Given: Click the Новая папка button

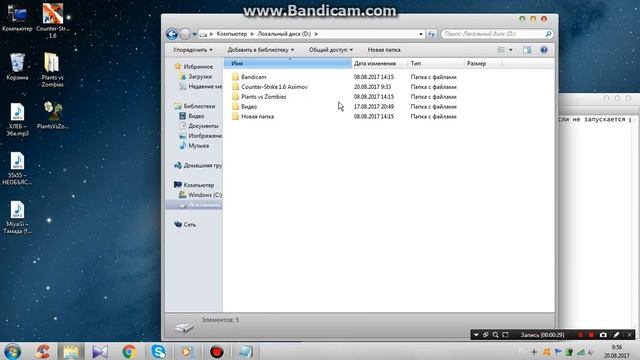Looking at the screenshot, I should click(384, 50).
